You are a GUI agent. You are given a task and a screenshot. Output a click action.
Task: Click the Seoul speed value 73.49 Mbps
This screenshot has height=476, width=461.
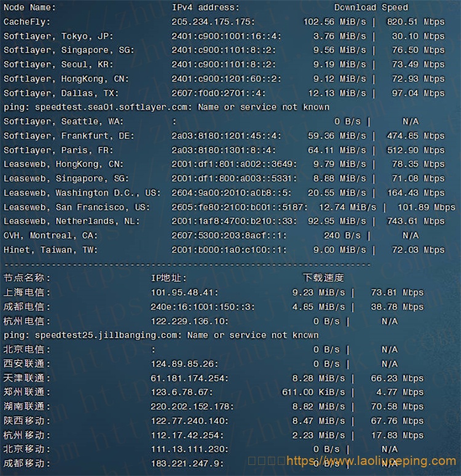[x=418, y=65]
